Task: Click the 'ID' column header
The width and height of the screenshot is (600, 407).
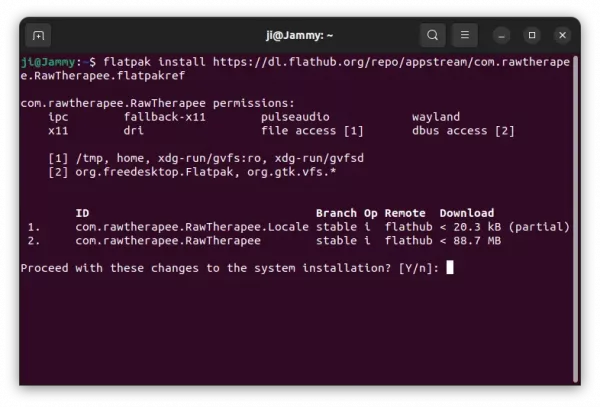Action: (x=82, y=213)
